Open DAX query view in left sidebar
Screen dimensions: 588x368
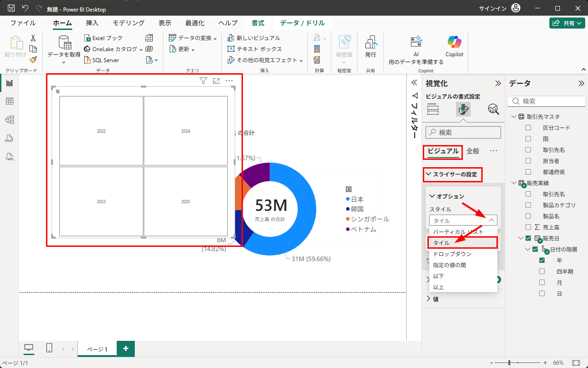point(9,138)
